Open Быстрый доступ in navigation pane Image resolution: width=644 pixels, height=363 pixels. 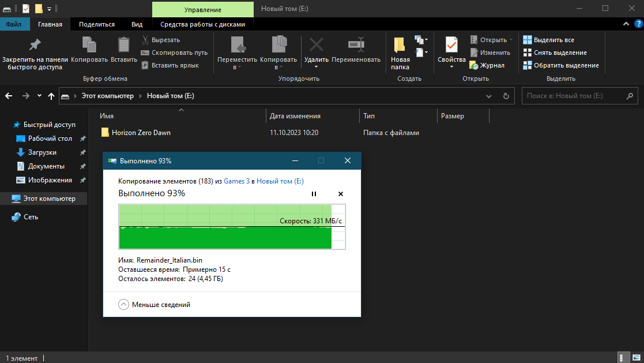[44, 125]
